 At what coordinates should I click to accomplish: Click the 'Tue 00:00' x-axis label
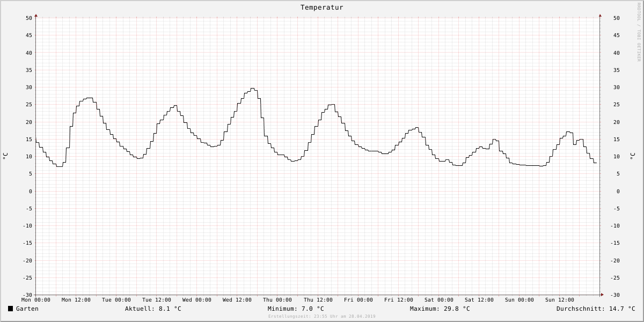[116, 300]
